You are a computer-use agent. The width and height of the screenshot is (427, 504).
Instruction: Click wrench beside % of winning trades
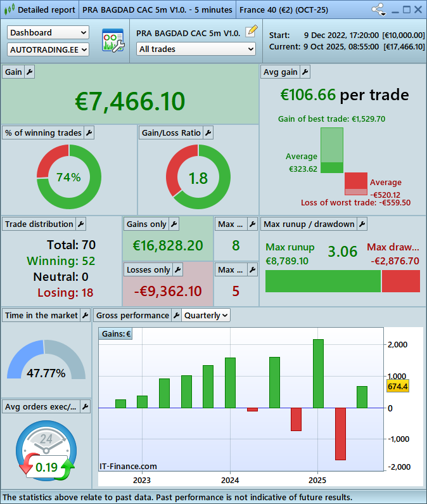point(89,132)
